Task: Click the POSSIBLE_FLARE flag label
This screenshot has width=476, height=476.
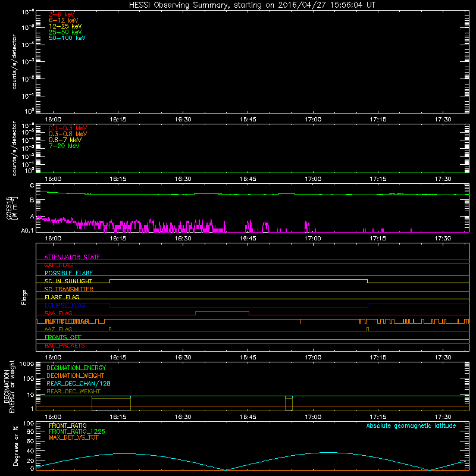Action: [x=68, y=273]
